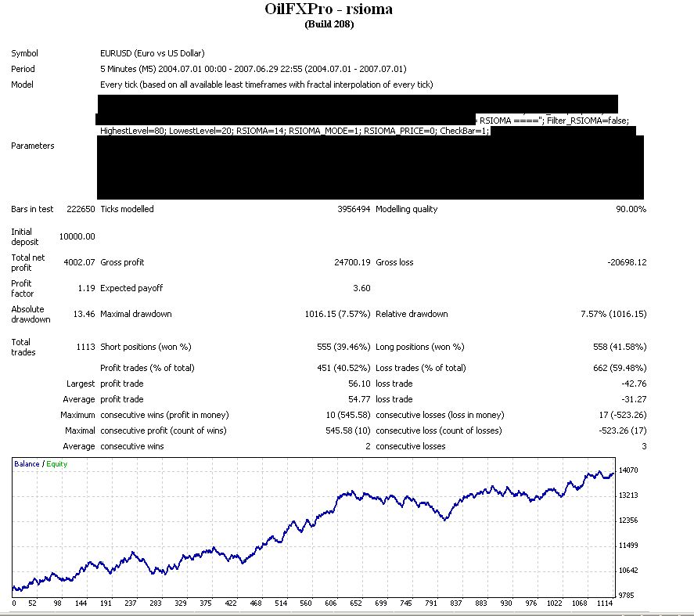The height and width of the screenshot is (616, 694).
Task: Click the 'Parameters' row label
Action: (x=33, y=146)
